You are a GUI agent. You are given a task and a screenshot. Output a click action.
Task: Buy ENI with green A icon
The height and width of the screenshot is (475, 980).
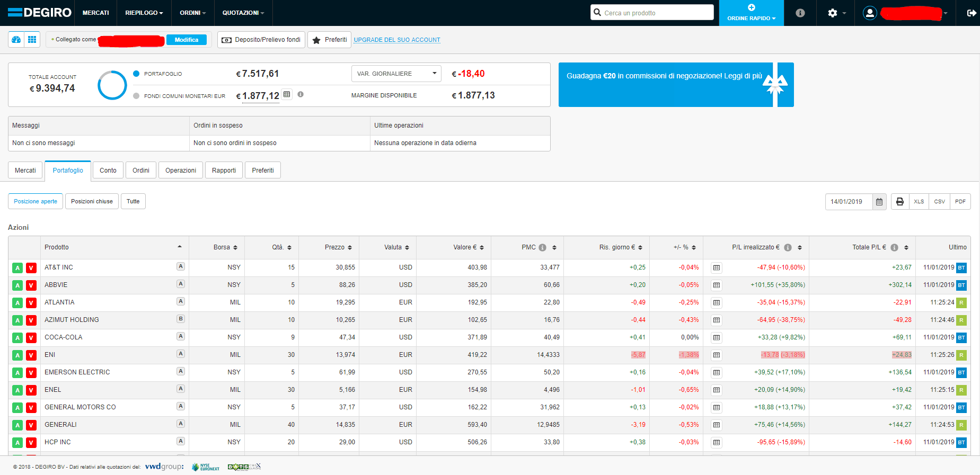click(17, 355)
